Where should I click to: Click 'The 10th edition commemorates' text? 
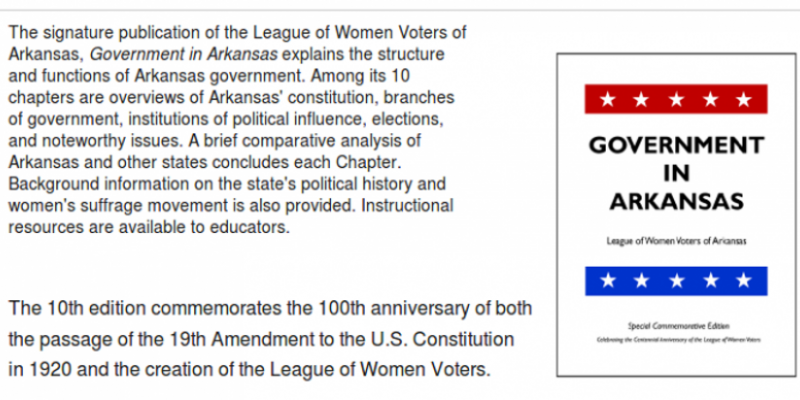pos(136,307)
